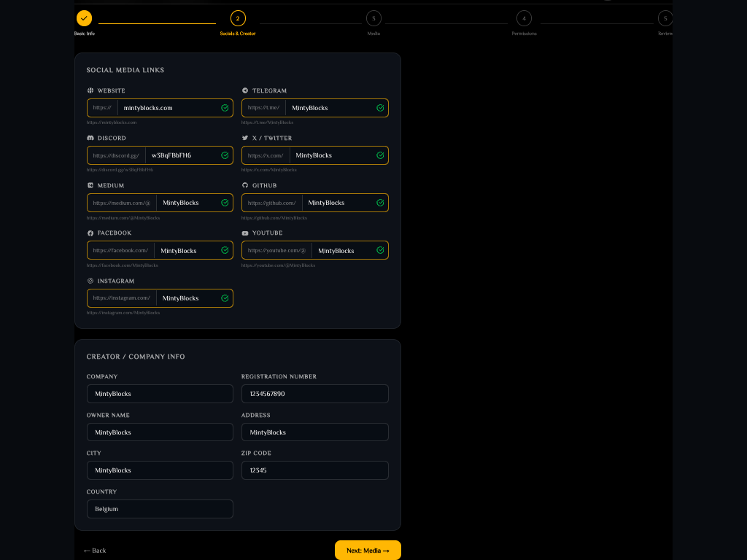Click the Facebook logo icon

pos(90,233)
